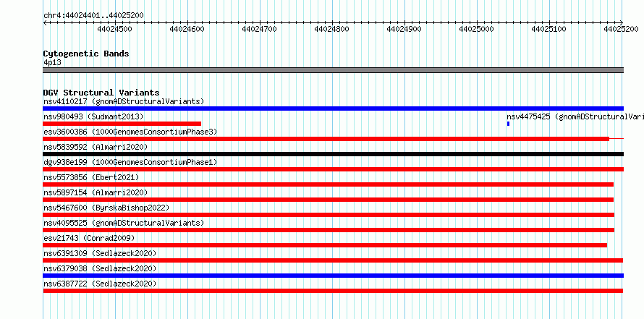The width and height of the screenshot is (644, 319).
Task: Open esv3600386 (1000GenomesConsortiumPhase3) label
Action: click(x=130, y=132)
